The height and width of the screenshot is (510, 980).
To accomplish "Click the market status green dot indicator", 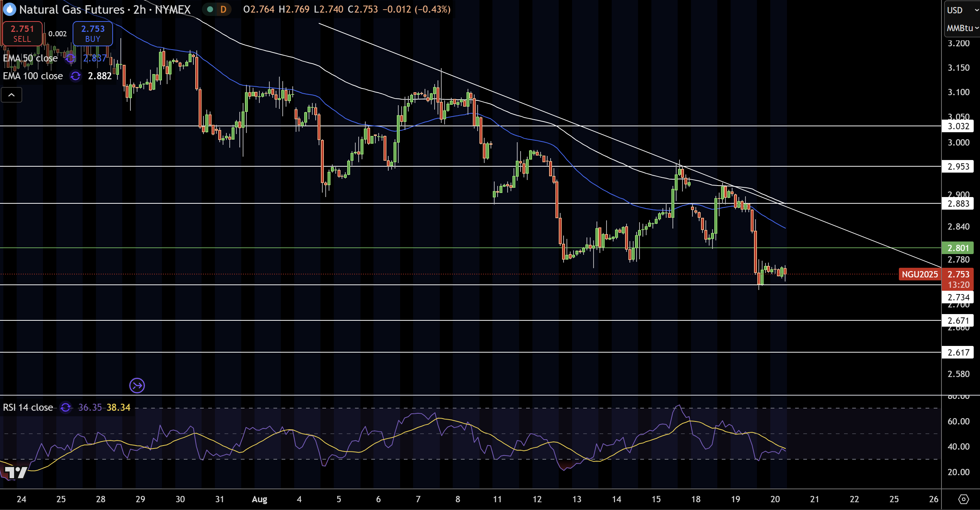I will (x=210, y=9).
